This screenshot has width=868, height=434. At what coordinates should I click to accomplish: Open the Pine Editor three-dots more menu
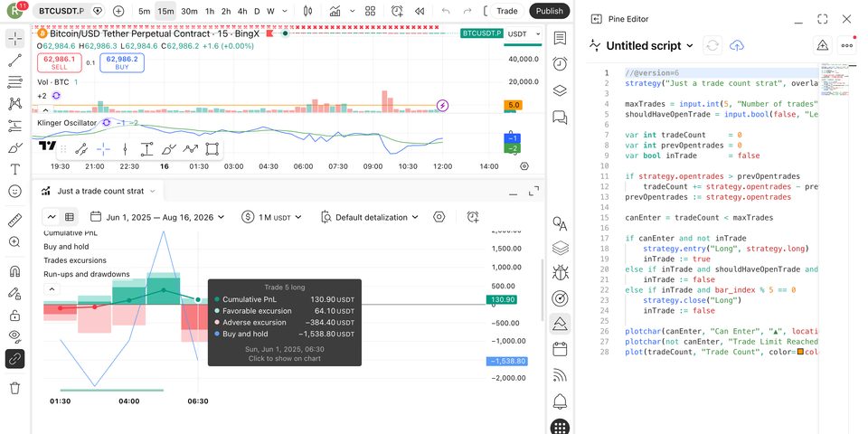point(847,45)
